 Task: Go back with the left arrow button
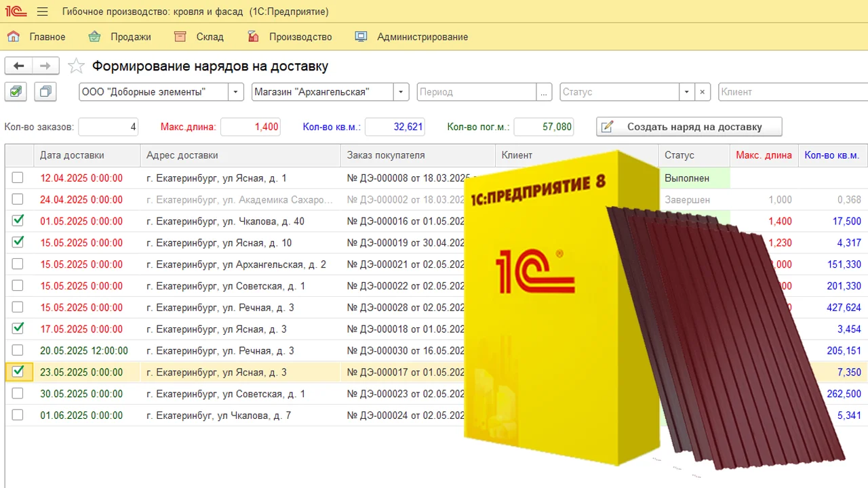19,66
